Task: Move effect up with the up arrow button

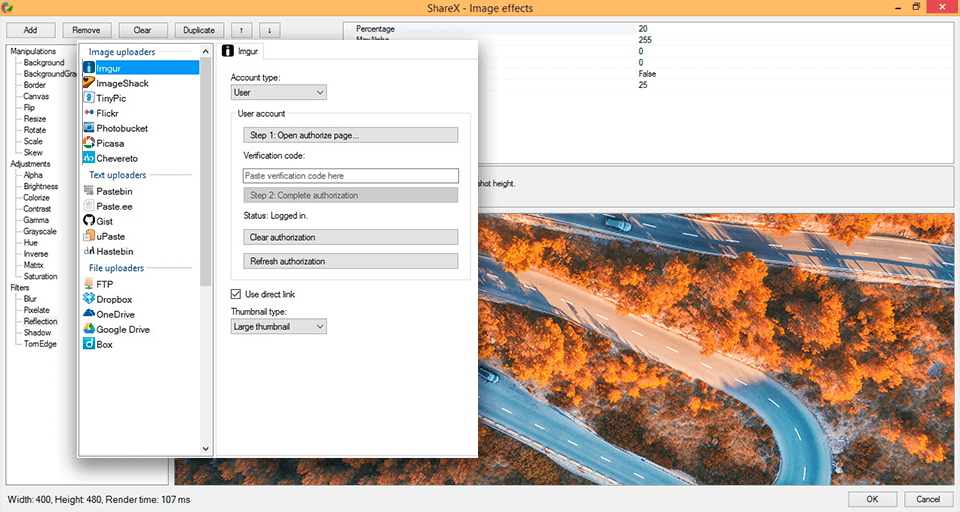Action: (241, 30)
